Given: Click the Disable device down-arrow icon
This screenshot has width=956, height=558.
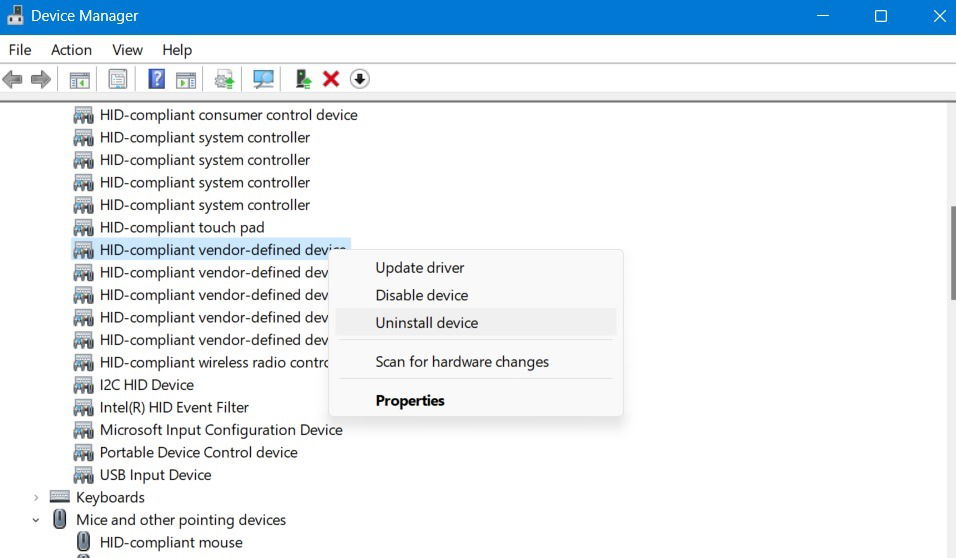Looking at the screenshot, I should (360, 79).
